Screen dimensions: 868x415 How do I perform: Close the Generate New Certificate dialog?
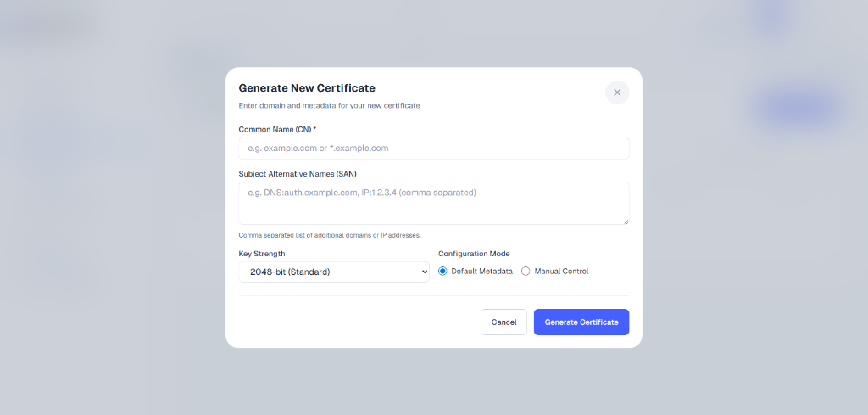point(617,93)
